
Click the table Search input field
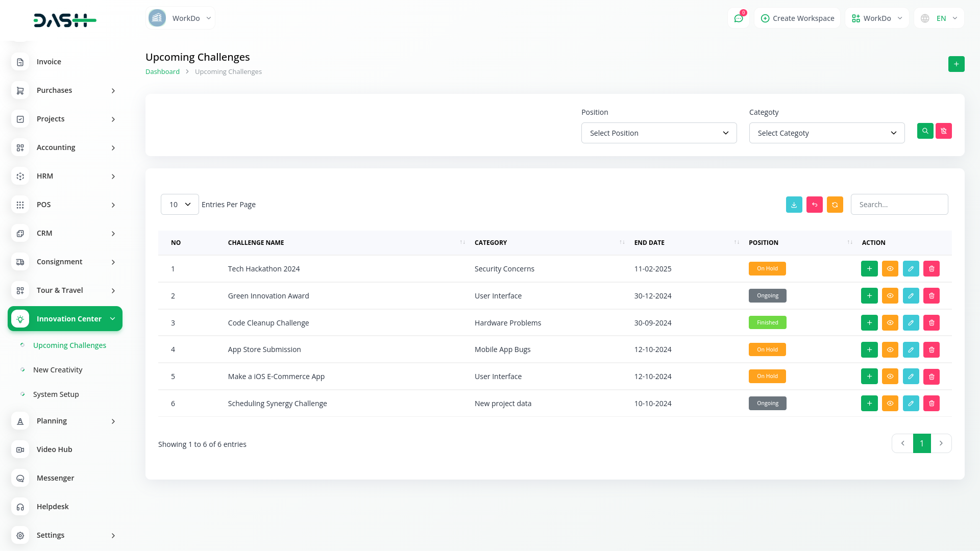899,205
